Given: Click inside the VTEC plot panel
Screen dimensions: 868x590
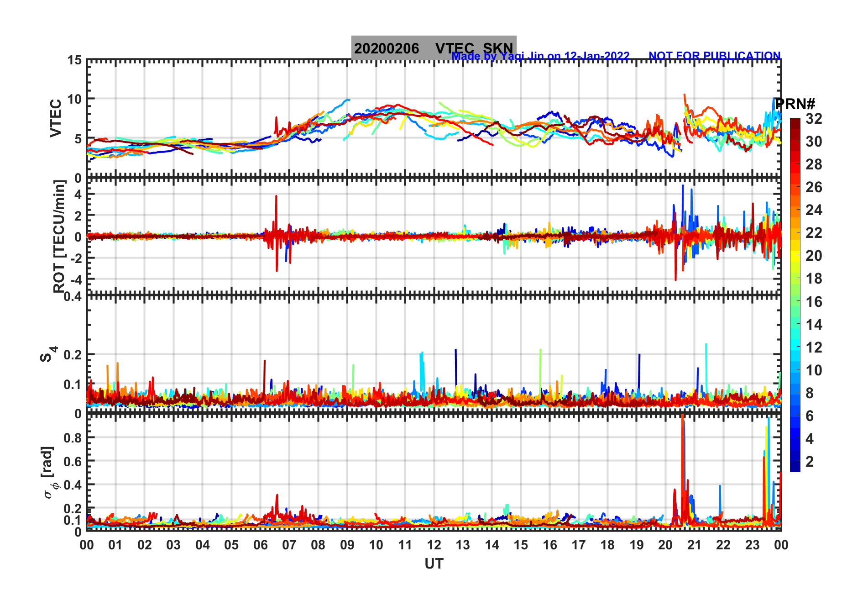Looking at the screenshot, I should [434, 119].
